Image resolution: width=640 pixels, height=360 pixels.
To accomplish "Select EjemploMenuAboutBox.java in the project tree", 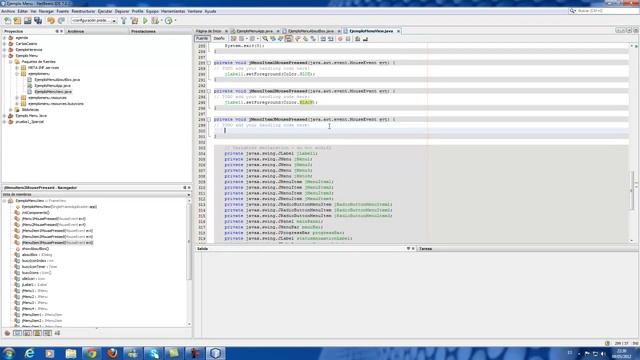I will click(x=57, y=80).
